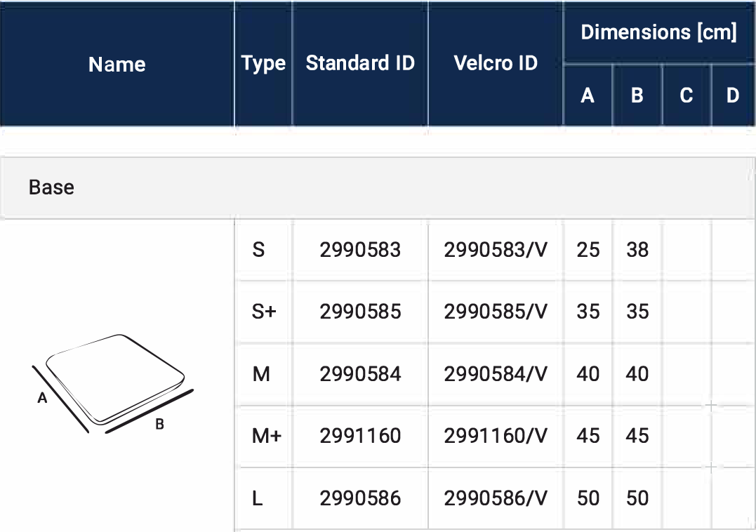Viewport: 756px width, 532px height.
Task: Select the S+ type cell
Action: pyautogui.click(x=264, y=312)
